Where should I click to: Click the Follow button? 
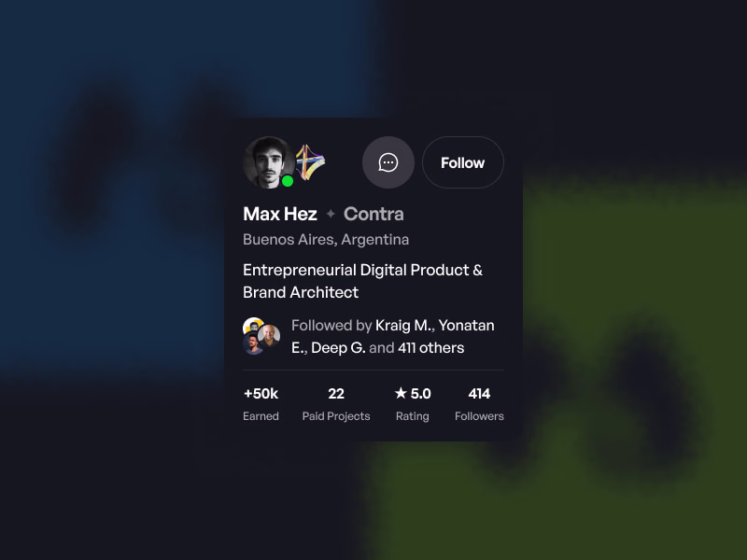click(x=462, y=162)
